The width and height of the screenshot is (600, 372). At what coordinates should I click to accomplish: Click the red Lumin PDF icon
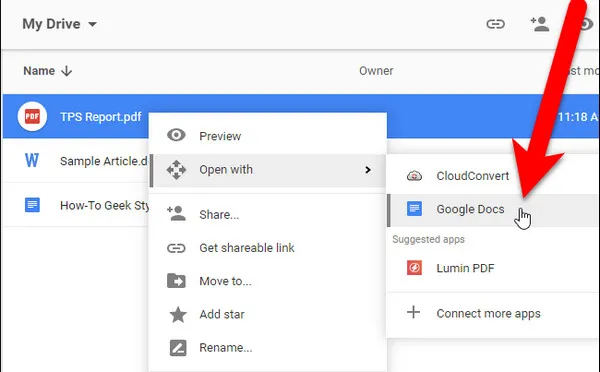(x=414, y=268)
